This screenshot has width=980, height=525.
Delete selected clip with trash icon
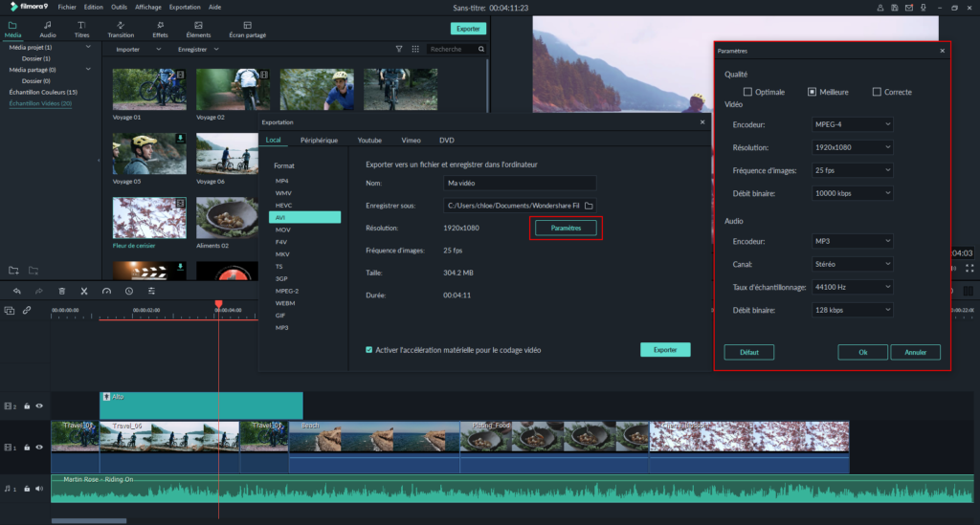click(x=61, y=291)
